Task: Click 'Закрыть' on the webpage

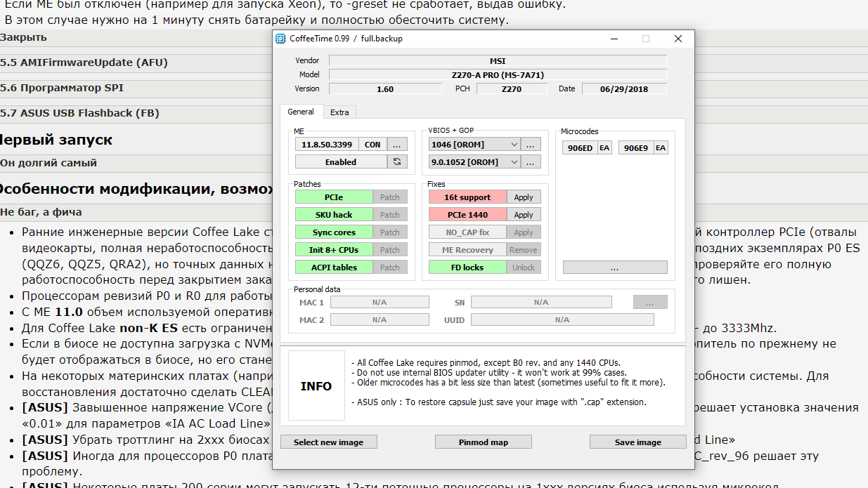Action: coord(24,37)
